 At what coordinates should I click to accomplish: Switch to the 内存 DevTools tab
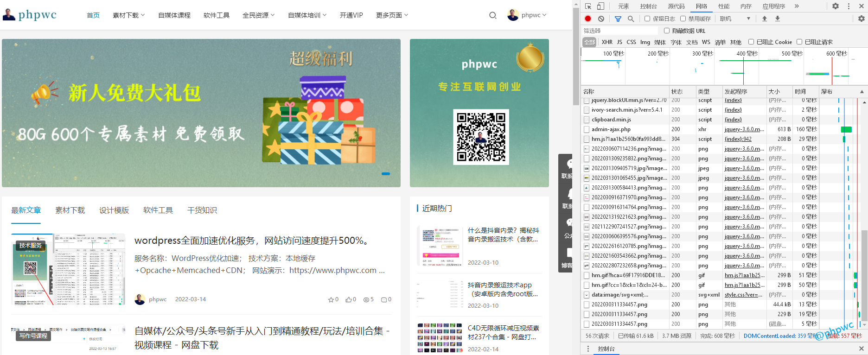click(746, 6)
